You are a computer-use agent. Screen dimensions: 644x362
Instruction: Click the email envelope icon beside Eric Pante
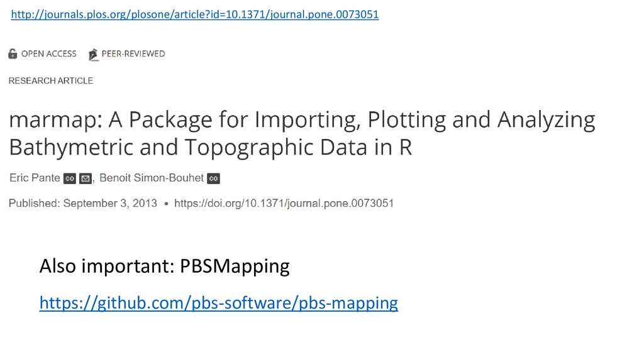pyautogui.click(x=86, y=178)
